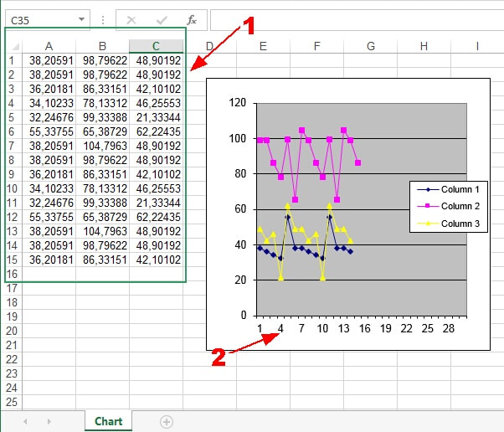Click cell C15 containing 42,10102
This screenshot has height=432, width=504.
[x=156, y=260]
